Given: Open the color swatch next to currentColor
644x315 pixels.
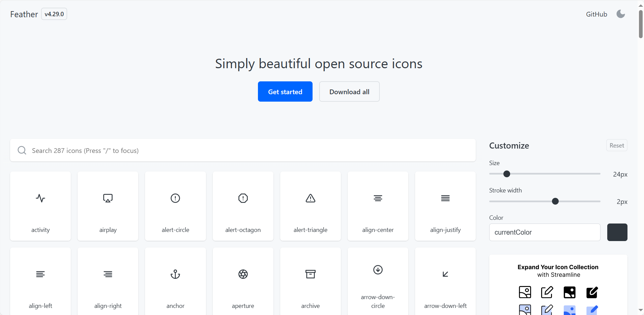Looking at the screenshot, I should (617, 232).
